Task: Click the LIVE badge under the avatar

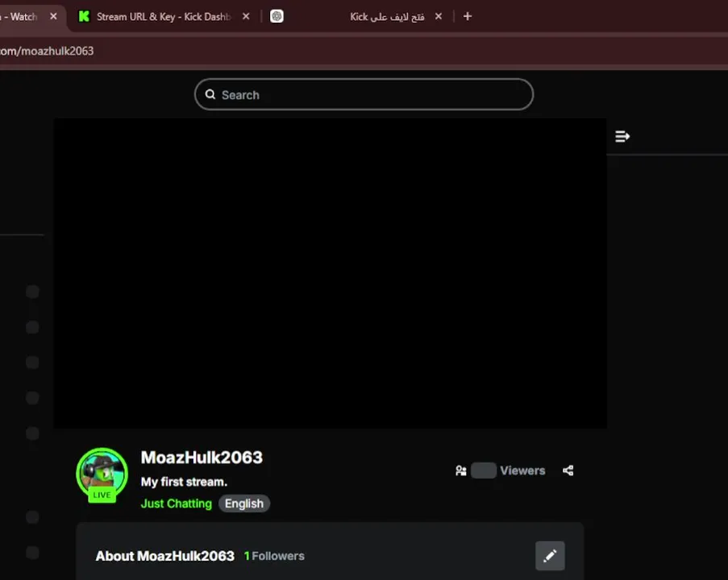Action: click(102, 495)
